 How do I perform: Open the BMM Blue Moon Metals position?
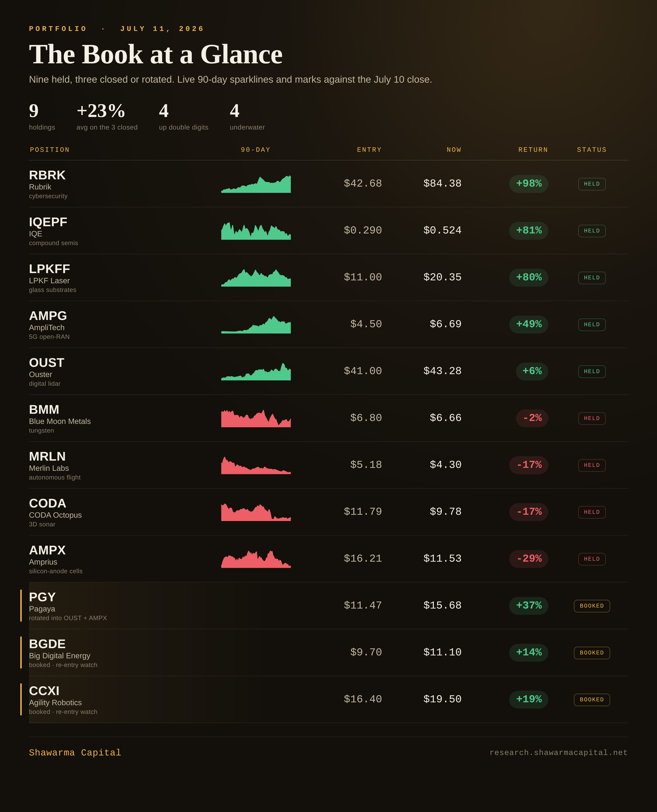pos(60,419)
